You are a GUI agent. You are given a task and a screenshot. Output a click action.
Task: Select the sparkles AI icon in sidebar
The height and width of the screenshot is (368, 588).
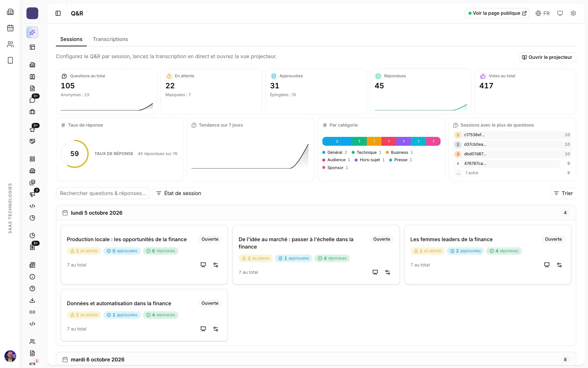(32, 32)
